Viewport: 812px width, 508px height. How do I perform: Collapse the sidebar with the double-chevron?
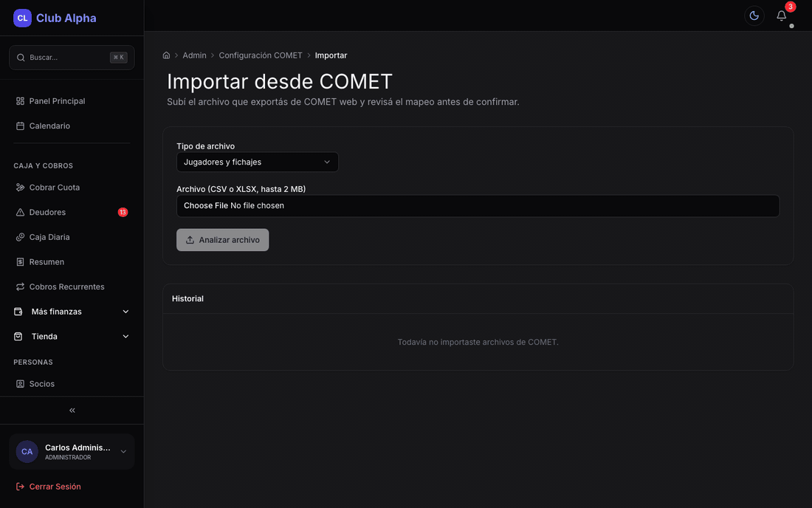pos(72,410)
